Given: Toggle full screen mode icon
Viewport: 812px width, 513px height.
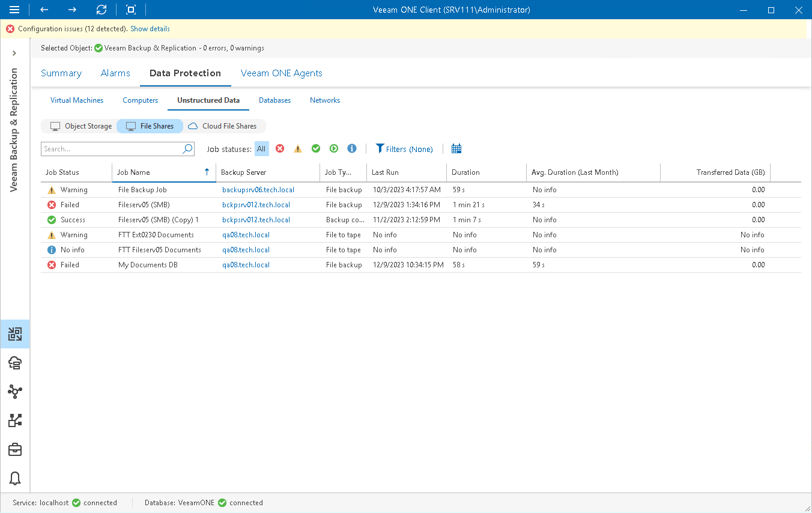Looking at the screenshot, I should 130,10.
